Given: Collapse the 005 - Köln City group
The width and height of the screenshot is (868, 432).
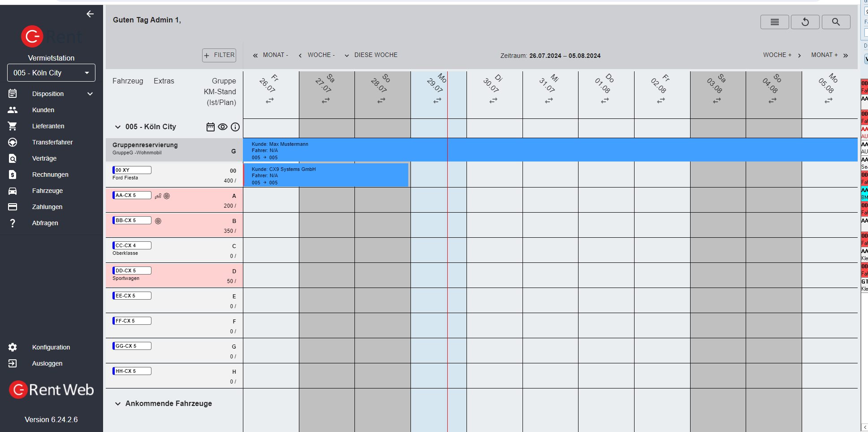Looking at the screenshot, I should click(x=118, y=127).
